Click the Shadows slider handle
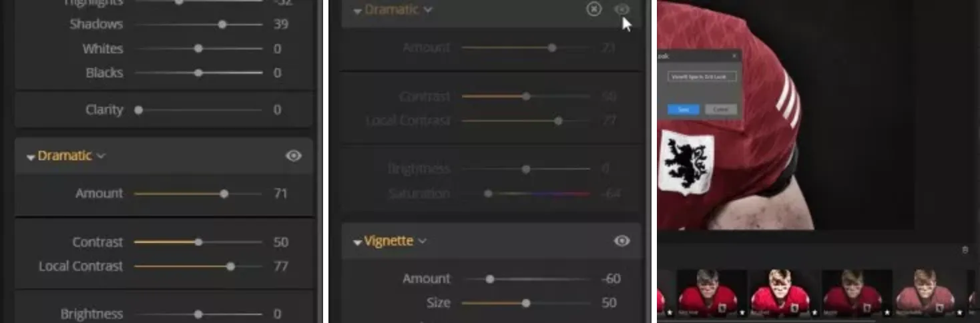The image size is (980, 323). tap(222, 25)
